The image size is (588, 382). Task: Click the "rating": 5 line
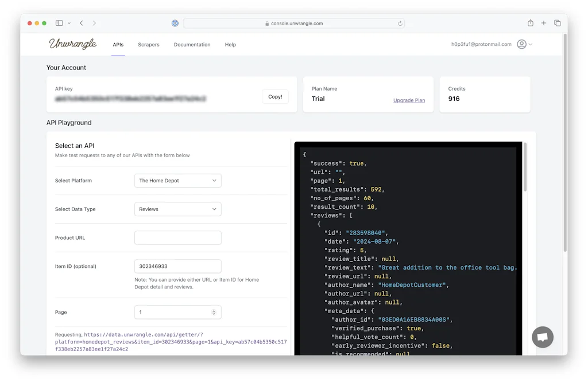pyautogui.click(x=345, y=250)
